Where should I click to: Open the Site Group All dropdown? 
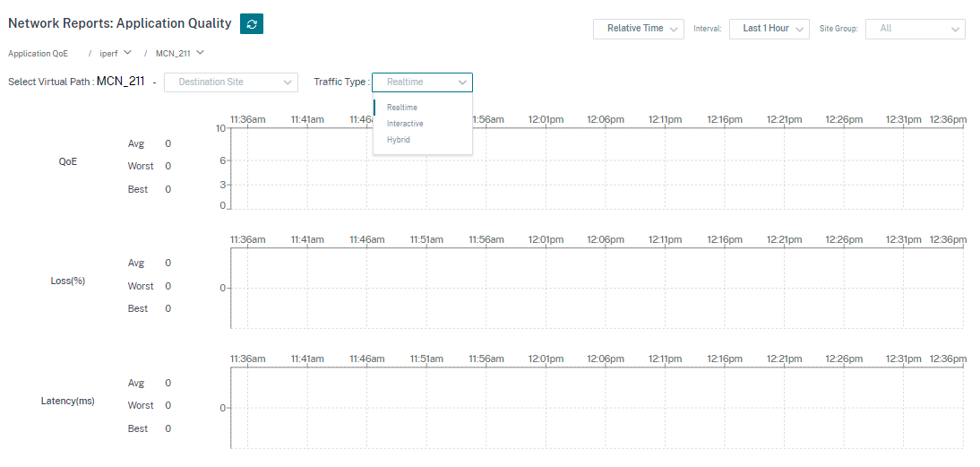915,29
